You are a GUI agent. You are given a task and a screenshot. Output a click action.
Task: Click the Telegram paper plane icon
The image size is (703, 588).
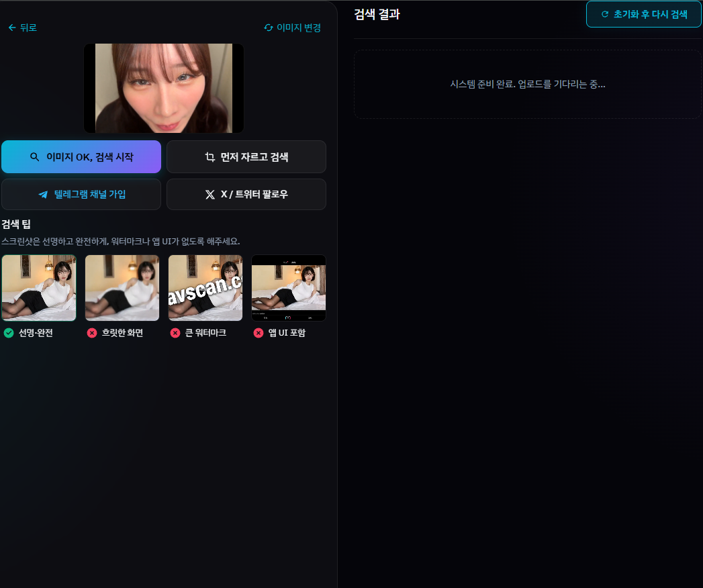(x=43, y=195)
